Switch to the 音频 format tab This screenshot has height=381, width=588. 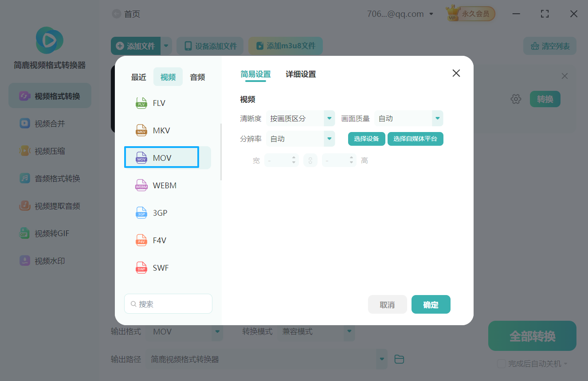click(197, 77)
